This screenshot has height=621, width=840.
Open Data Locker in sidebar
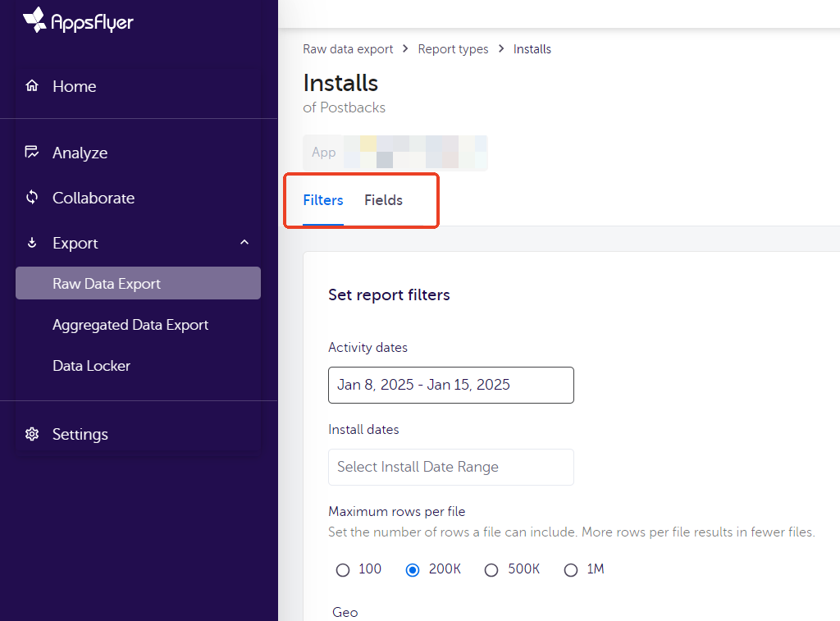click(92, 366)
